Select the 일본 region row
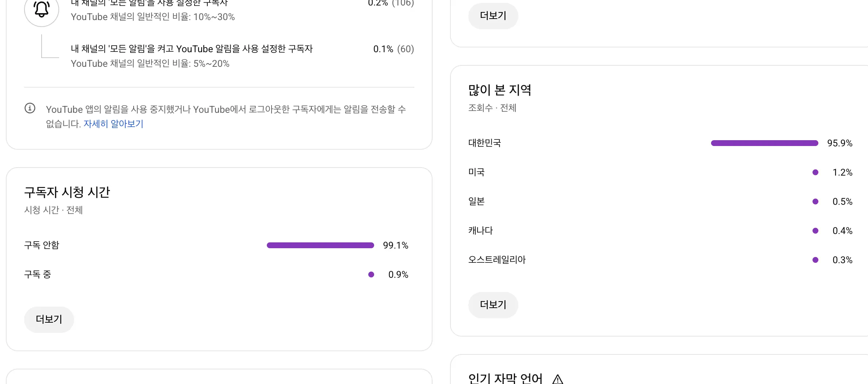The image size is (868, 384). (476, 201)
